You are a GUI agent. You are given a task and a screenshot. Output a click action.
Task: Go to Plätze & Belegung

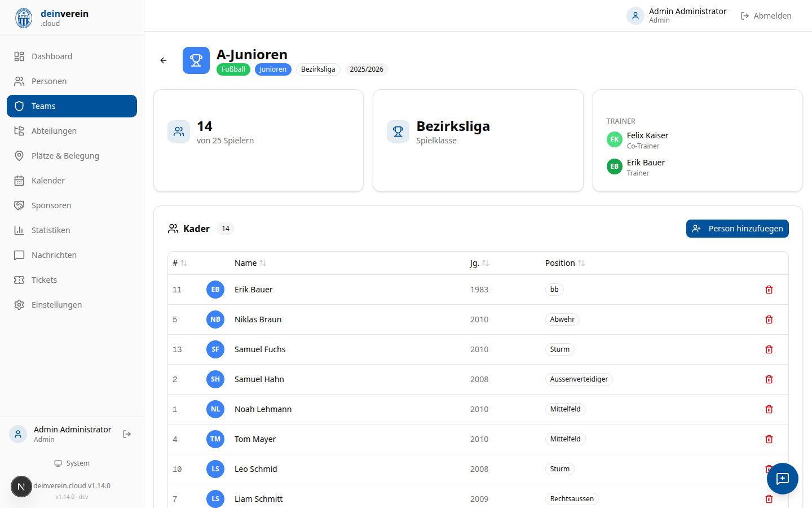click(65, 156)
